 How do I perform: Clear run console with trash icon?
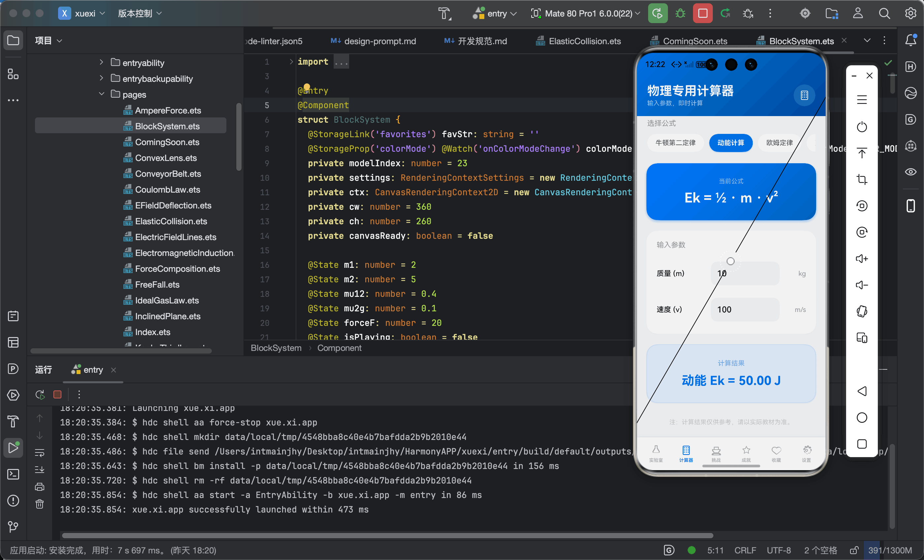click(x=40, y=504)
